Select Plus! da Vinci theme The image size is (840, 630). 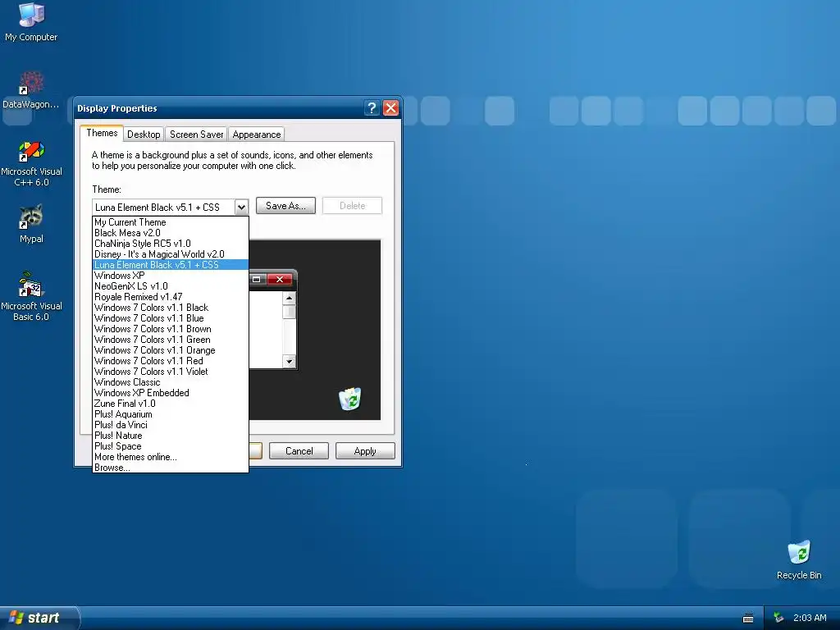(171, 425)
